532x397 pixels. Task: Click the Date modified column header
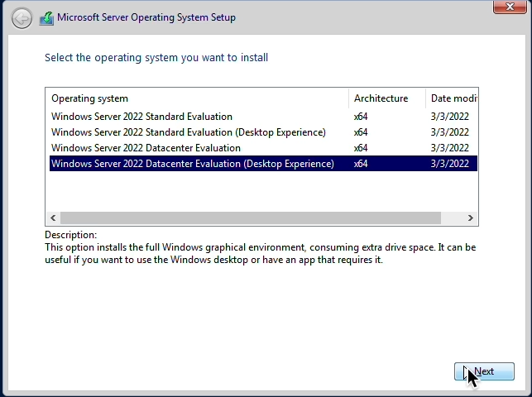click(452, 98)
